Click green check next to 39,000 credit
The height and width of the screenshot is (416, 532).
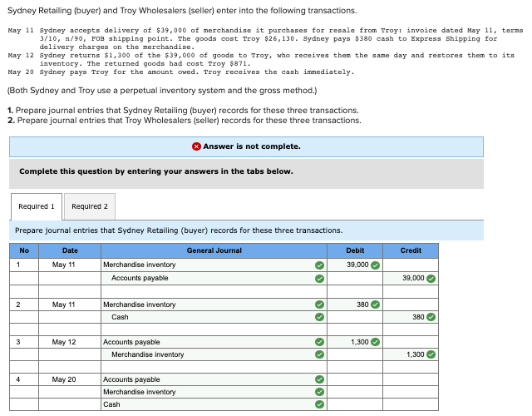pos(431,279)
